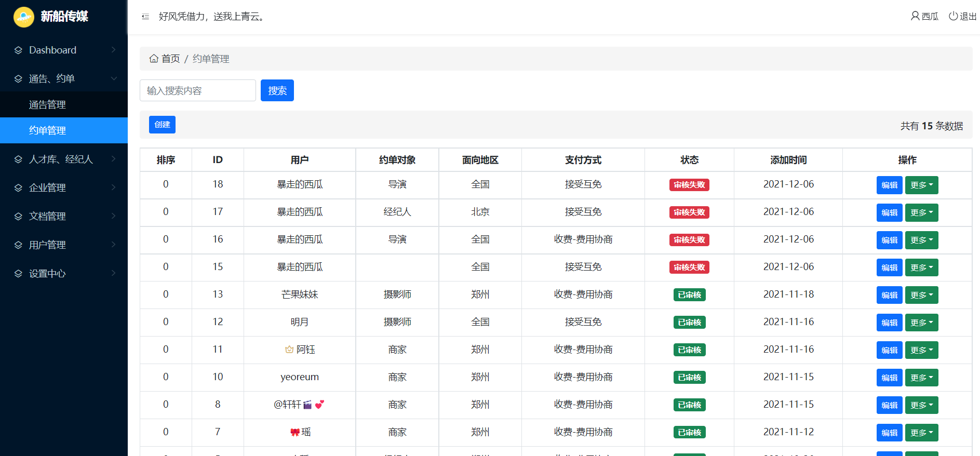
Task: Focus the 输入搜索内容 search field
Action: pos(197,90)
